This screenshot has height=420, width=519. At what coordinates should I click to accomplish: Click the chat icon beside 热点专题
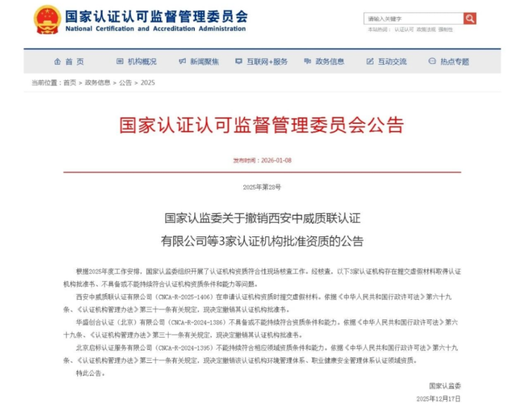pos(432,61)
